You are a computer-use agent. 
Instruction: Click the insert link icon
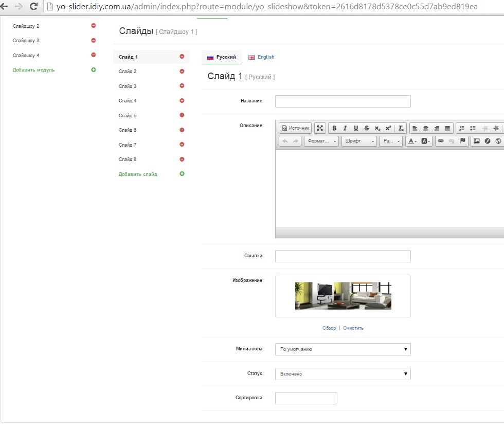[x=441, y=141]
